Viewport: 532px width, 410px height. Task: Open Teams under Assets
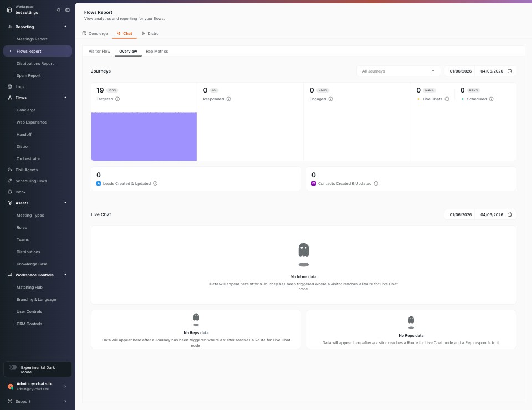[x=22, y=239]
